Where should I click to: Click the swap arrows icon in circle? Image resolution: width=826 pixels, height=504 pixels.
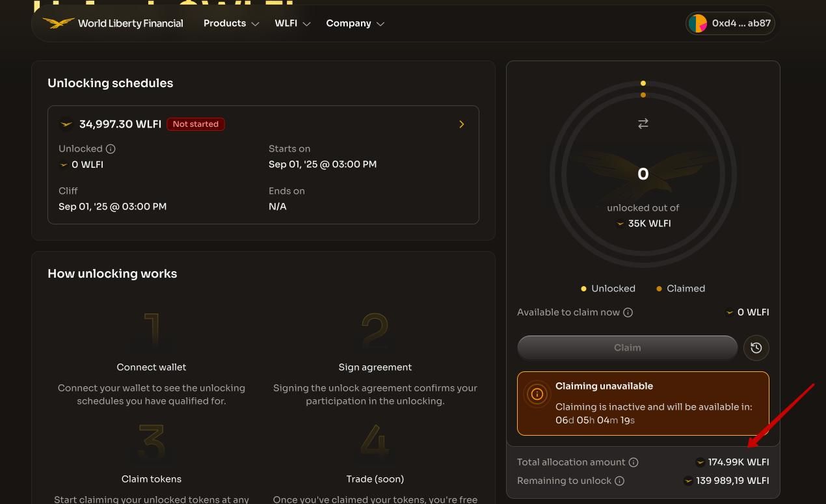tap(643, 124)
